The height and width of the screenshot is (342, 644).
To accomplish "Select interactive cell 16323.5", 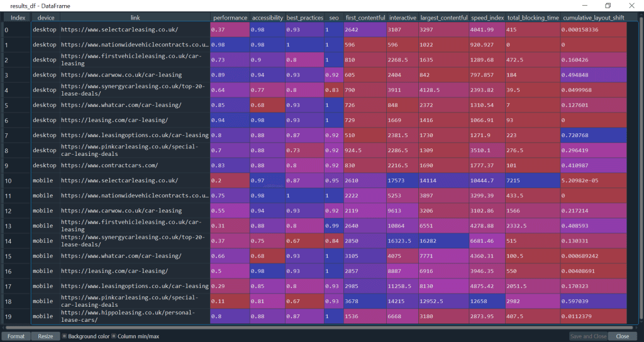I will (402, 241).
